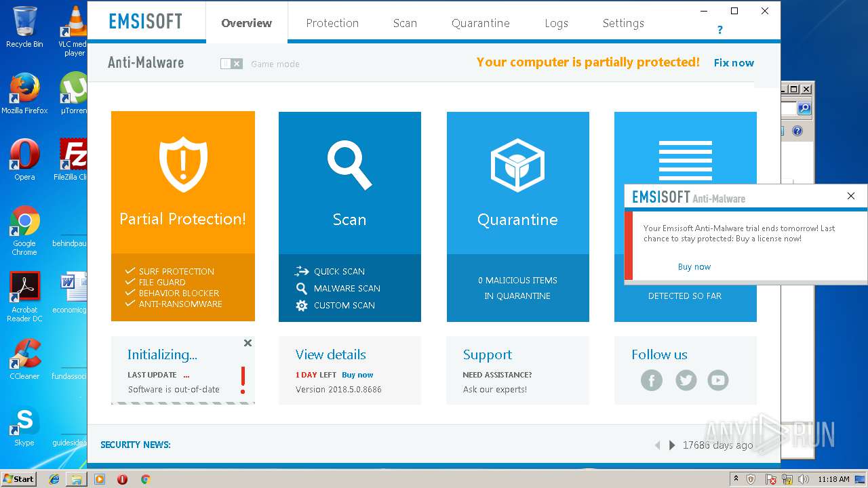Open Opera desktop icon
Image resolution: width=868 pixels, height=488 pixels.
coord(24,160)
